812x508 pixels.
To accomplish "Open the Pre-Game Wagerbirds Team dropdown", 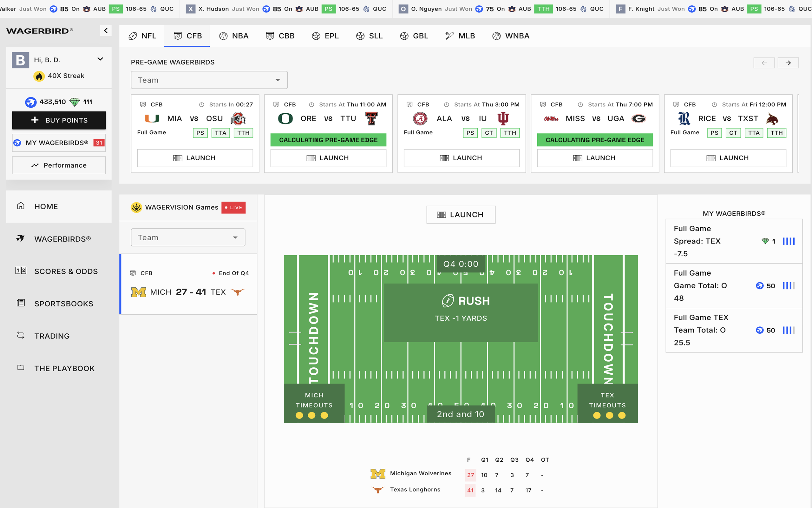I will 209,80.
